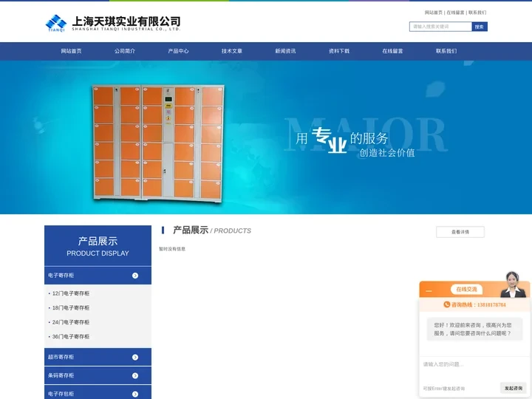Open 网站首页 in the navigation bar

pyautogui.click(x=71, y=51)
